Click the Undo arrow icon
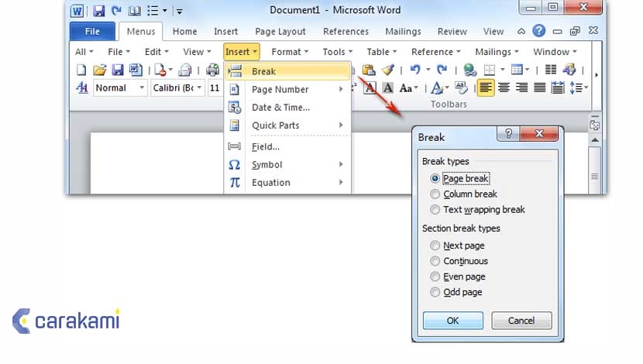This screenshot has width=643, height=364. (x=417, y=70)
